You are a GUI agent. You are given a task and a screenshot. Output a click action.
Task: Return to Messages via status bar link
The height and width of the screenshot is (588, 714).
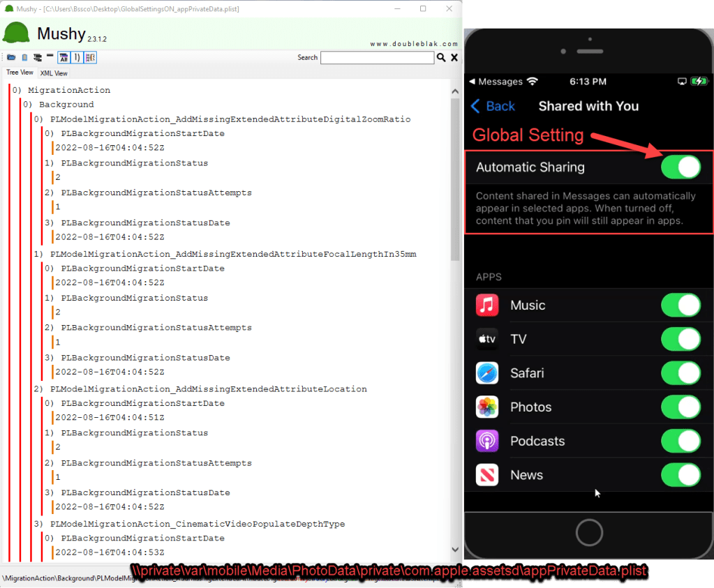(x=499, y=82)
